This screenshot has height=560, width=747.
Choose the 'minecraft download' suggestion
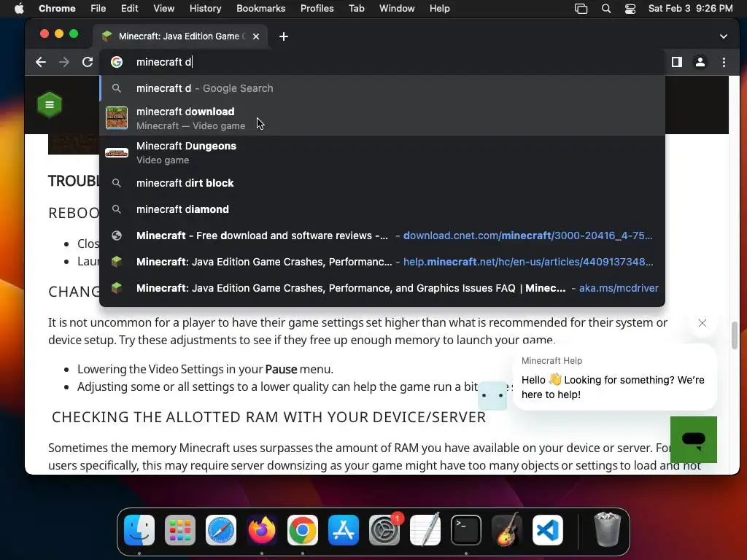pos(382,118)
